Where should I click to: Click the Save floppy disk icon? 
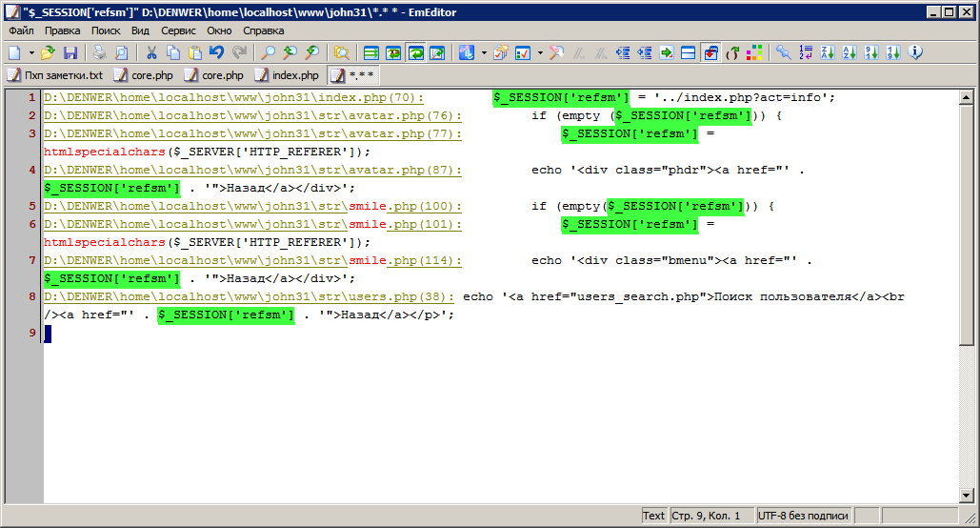pos(70,52)
